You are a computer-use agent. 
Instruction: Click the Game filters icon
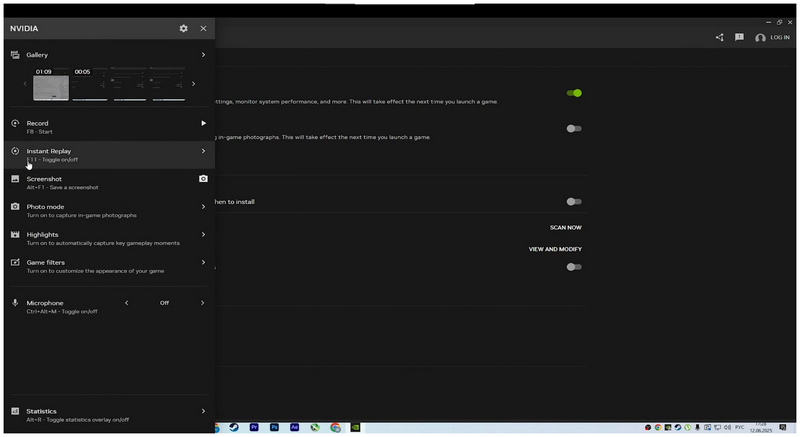tap(15, 262)
